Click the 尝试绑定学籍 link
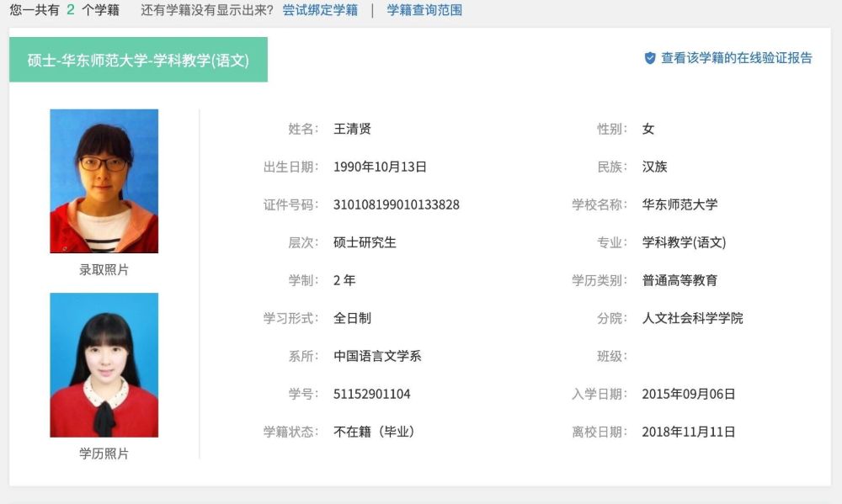This screenshot has width=842, height=504. coord(320,10)
